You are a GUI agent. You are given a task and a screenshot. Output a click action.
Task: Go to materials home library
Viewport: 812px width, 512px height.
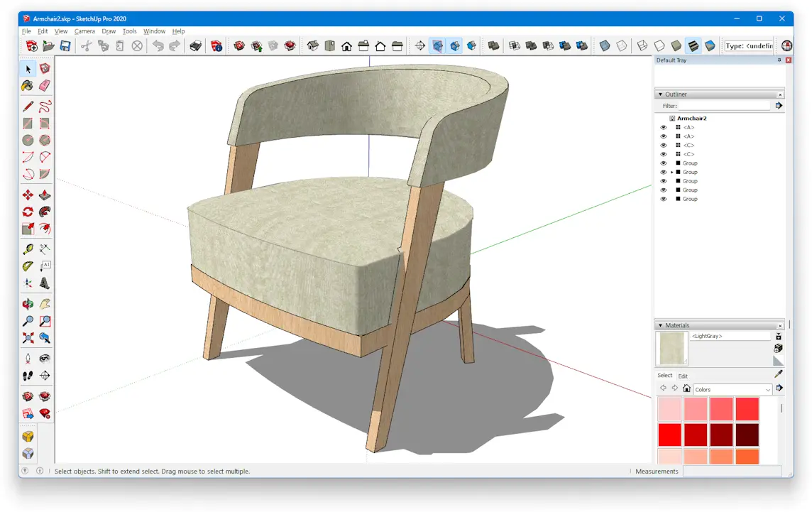click(686, 388)
